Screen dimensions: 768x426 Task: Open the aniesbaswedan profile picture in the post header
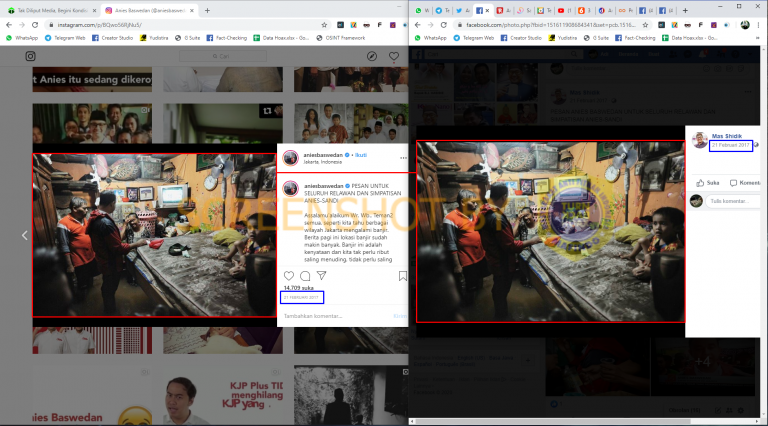pyautogui.click(x=290, y=158)
